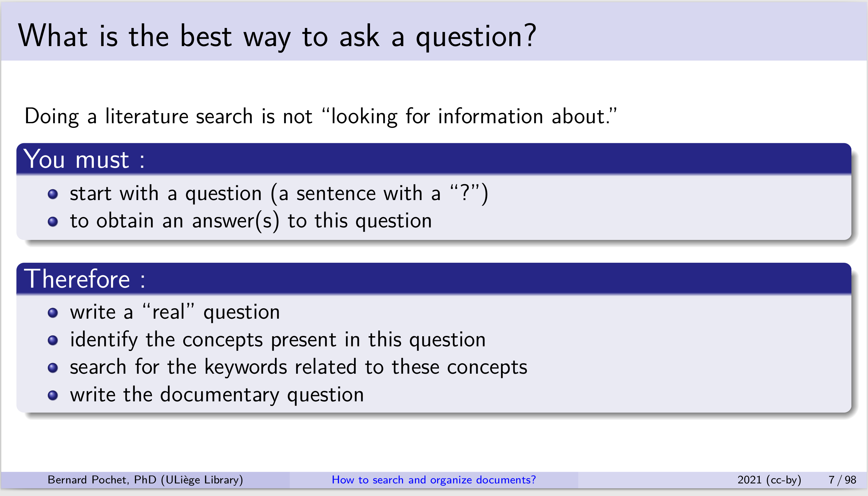Click the bullet before 'to obtain an answer(s)'
Screen dimensions: 868x496
(x=53, y=222)
